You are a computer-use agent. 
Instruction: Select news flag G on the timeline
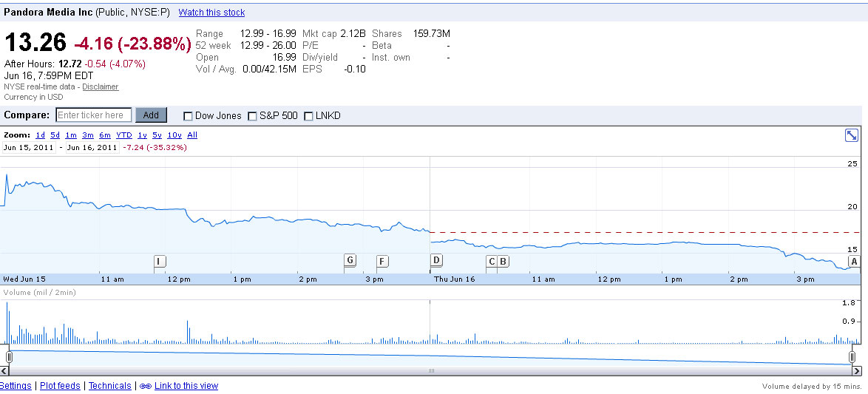(350, 260)
